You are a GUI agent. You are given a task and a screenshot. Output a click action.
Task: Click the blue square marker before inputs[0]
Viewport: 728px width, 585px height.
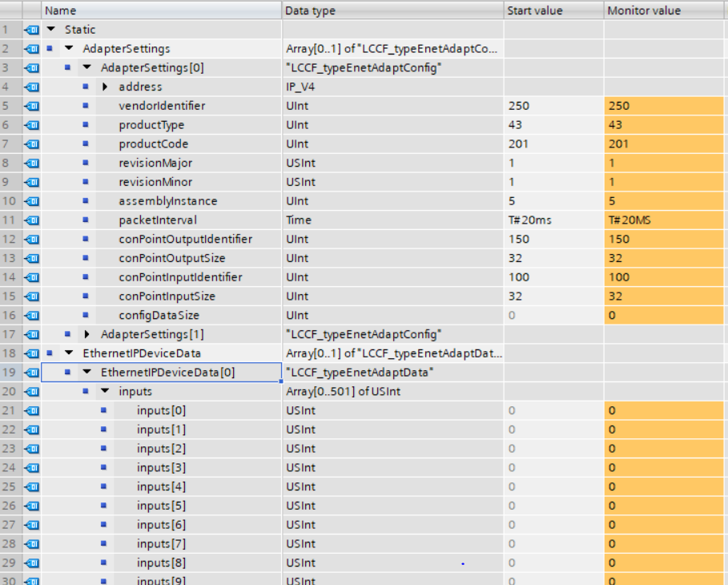[x=103, y=410]
